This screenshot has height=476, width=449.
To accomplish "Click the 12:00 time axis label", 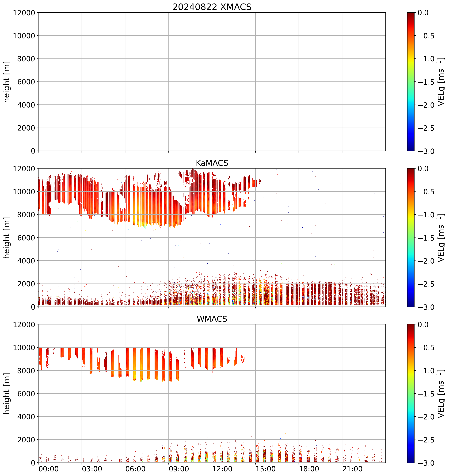I will point(222,469).
